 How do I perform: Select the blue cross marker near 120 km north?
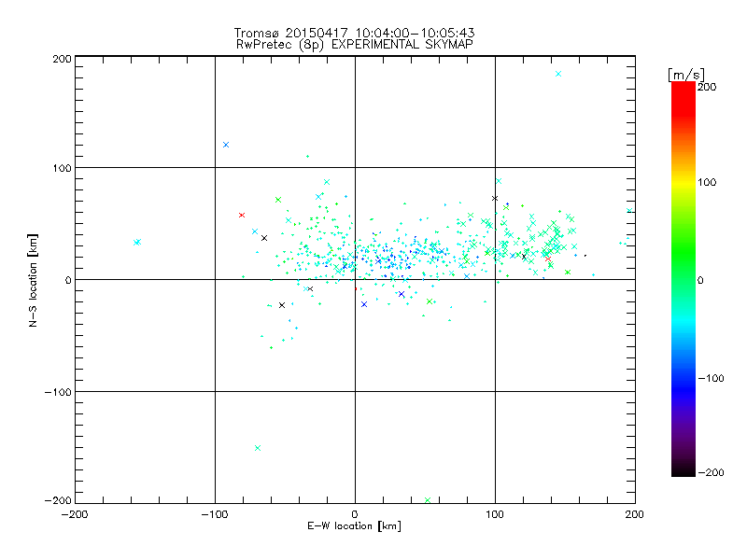226,145
